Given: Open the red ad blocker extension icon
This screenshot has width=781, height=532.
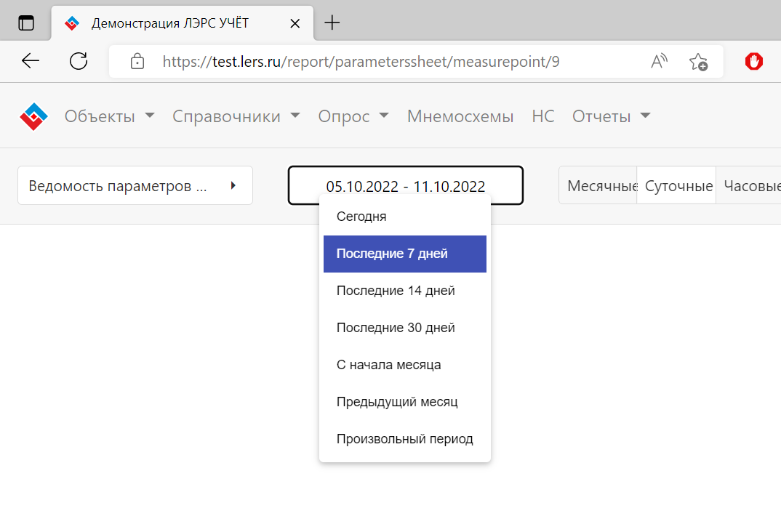Looking at the screenshot, I should click(x=754, y=62).
